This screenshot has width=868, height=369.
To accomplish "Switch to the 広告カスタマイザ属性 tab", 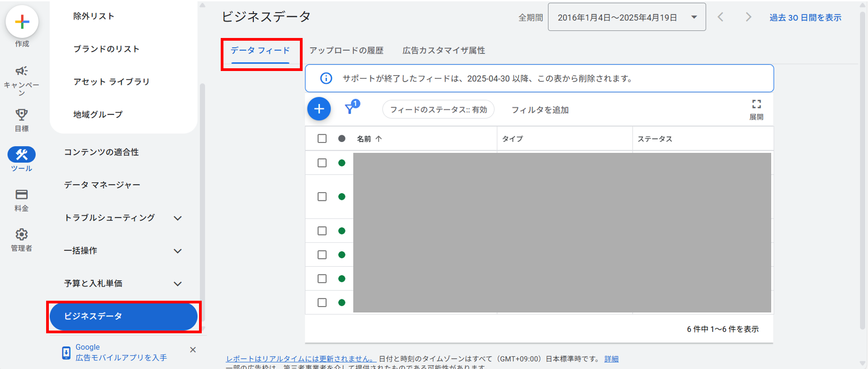I will click(444, 50).
